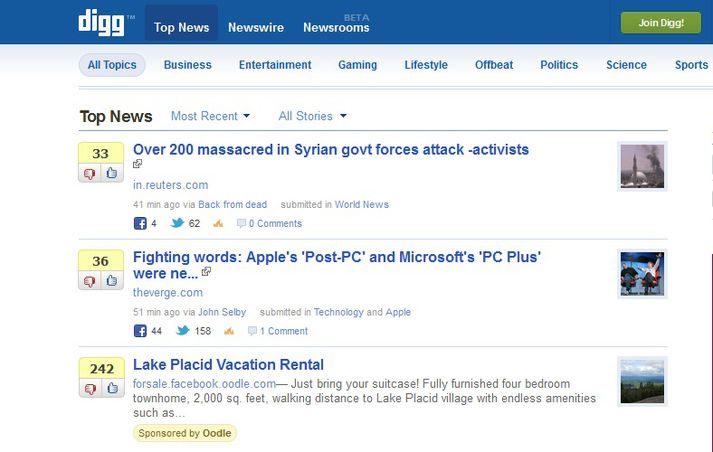Open comment bubble for 1 Comment
This screenshot has width=713, height=452.
[x=252, y=331]
